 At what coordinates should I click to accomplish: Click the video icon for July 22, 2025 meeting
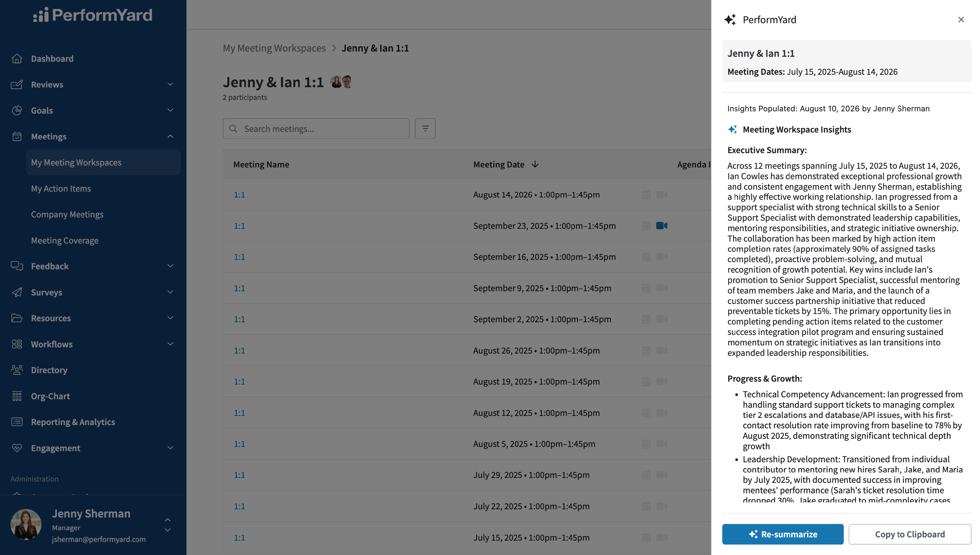[661, 506]
